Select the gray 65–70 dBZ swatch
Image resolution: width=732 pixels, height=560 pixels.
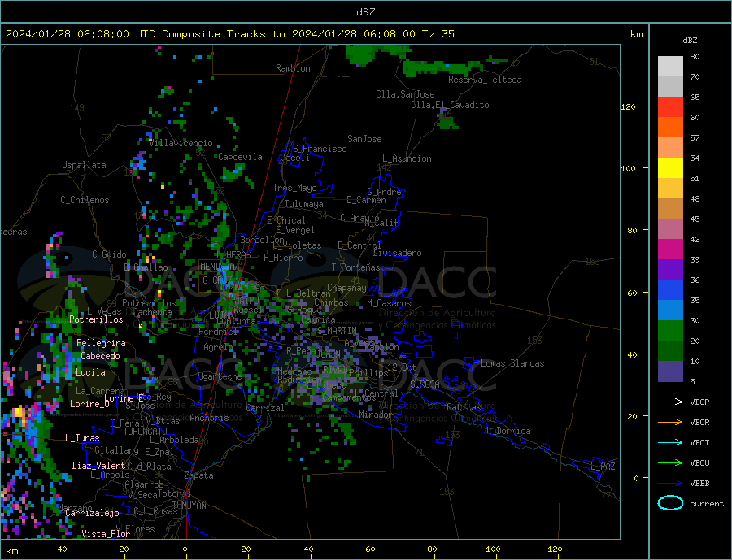pyautogui.click(x=670, y=87)
